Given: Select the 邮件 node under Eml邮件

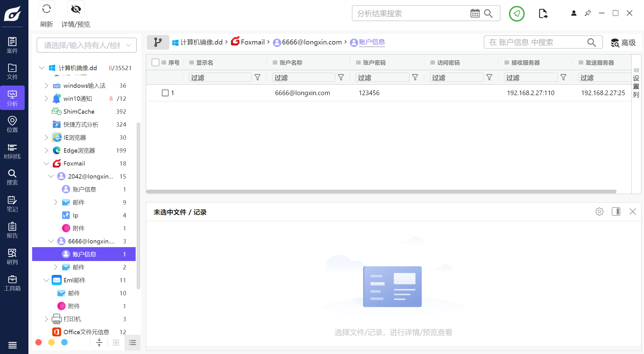Looking at the screenshot, I should tap(74, 293).
